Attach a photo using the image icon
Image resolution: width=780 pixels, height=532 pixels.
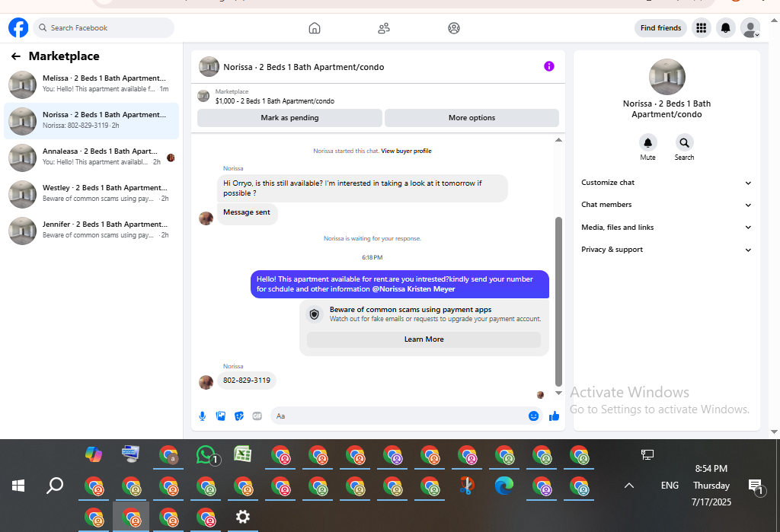(221, 416)
